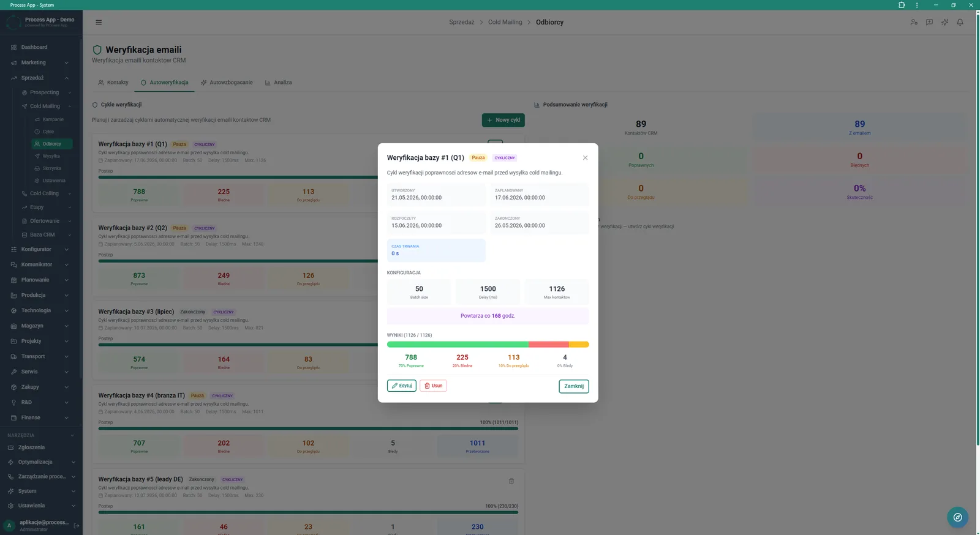The image size is (980, 535).
Task: Click the Magazyn sidebar icon
Action: pyautogui.click(x=13, y=326)
